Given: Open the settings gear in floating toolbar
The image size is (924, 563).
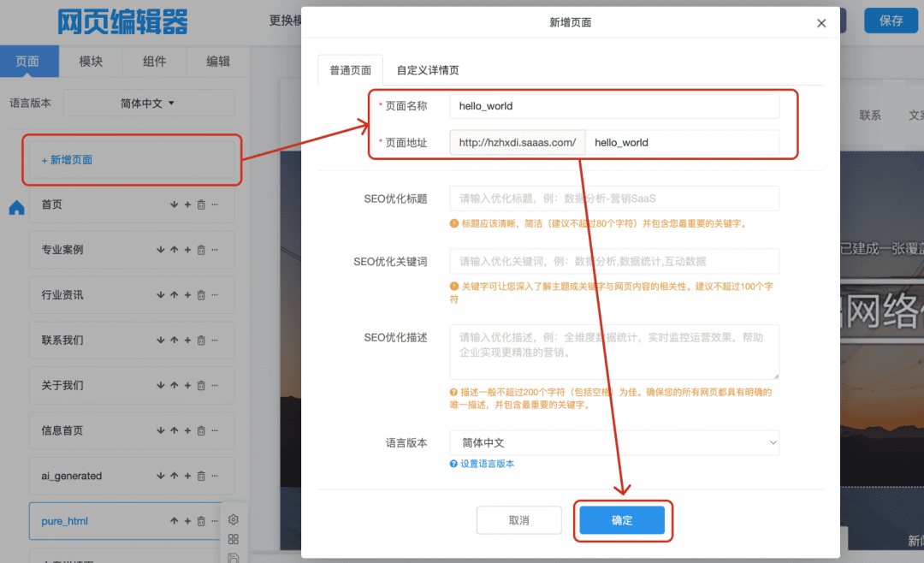Looking at the screenshot, I should pyautogui.click(x=233, y=519).
